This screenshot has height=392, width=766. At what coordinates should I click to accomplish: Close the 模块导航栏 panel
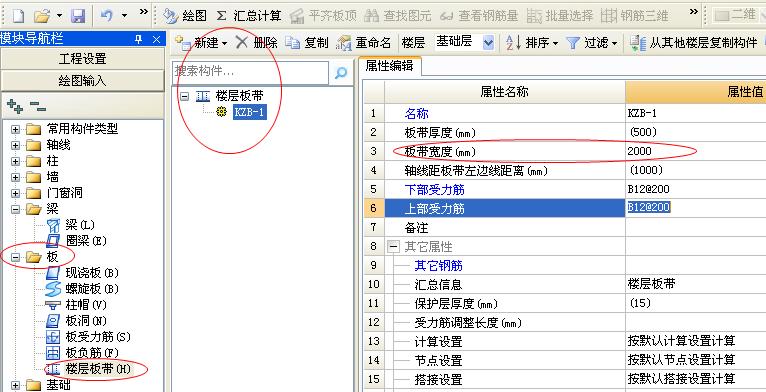tap(156, 40)
